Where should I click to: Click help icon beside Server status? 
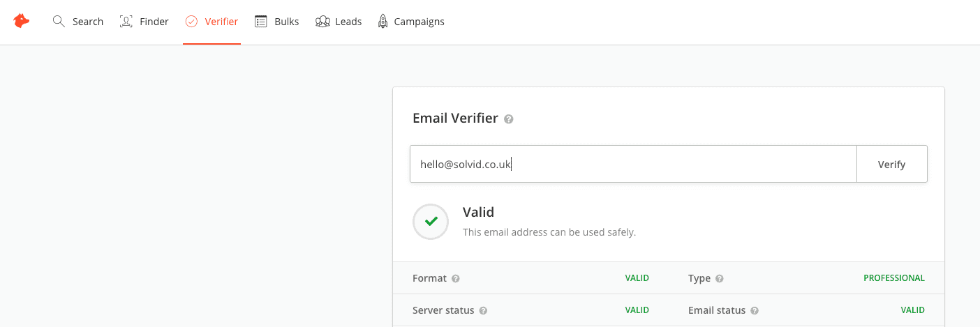pos(483,311)
